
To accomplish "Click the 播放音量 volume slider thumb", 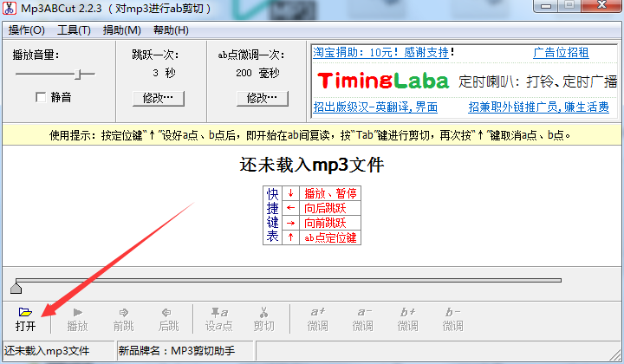I will [x=78, y=74].
